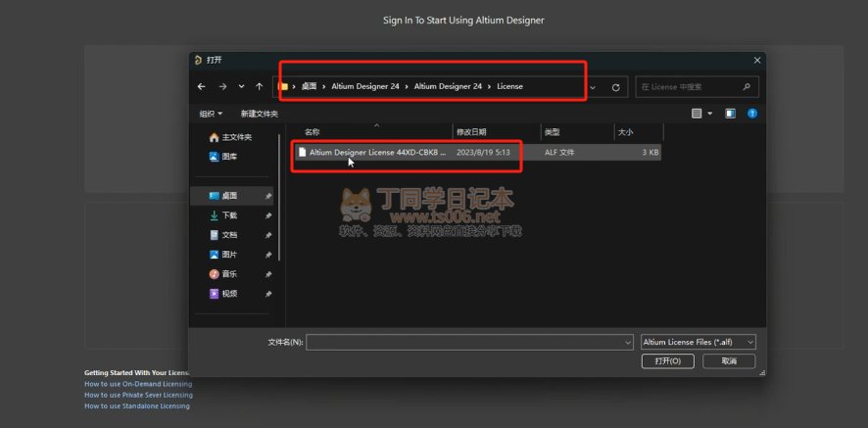The height and width of the screenshot is (428, 868).
Task: Go up one folder level
Action: click(260, 86)
